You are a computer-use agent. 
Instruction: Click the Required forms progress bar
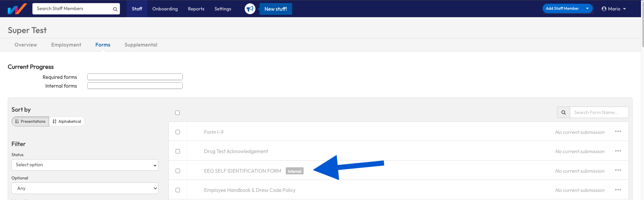click(x=135, y=77)
